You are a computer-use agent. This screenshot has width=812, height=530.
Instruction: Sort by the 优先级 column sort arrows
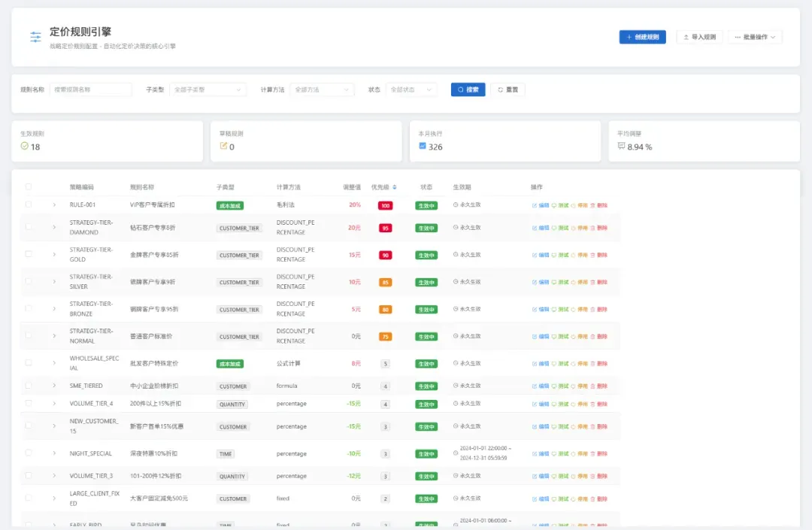pos(395,187)
